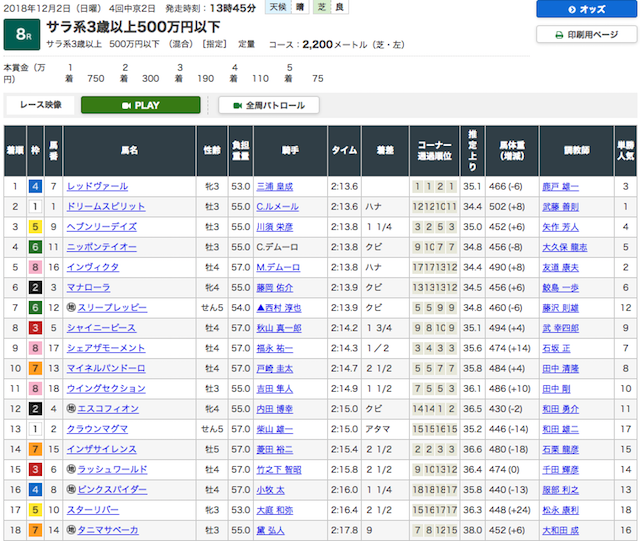640x541 pixels.
Task: Open horse シャイニーピース link
Action: click(102, 328)
